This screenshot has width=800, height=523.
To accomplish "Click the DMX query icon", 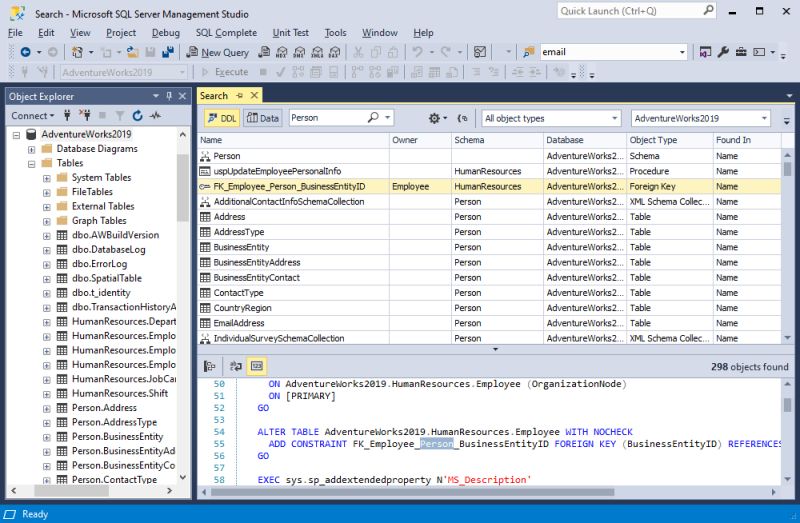I will pyautogui.click(x=299, y=52).
